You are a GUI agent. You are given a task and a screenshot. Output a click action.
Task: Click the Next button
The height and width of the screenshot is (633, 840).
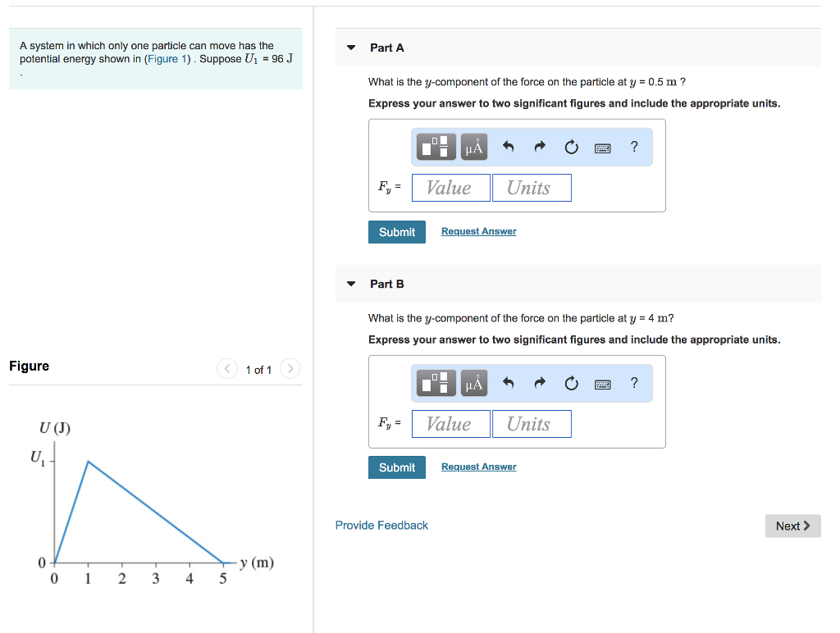click(792, 526)
